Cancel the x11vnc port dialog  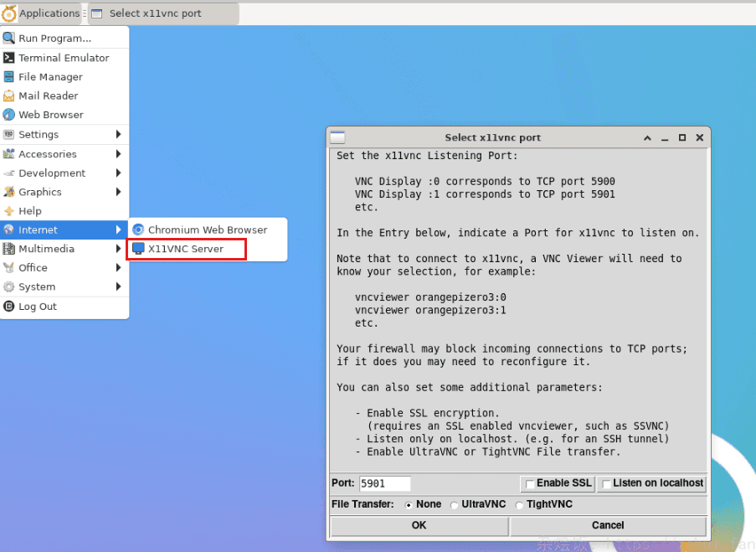(608, 525)
